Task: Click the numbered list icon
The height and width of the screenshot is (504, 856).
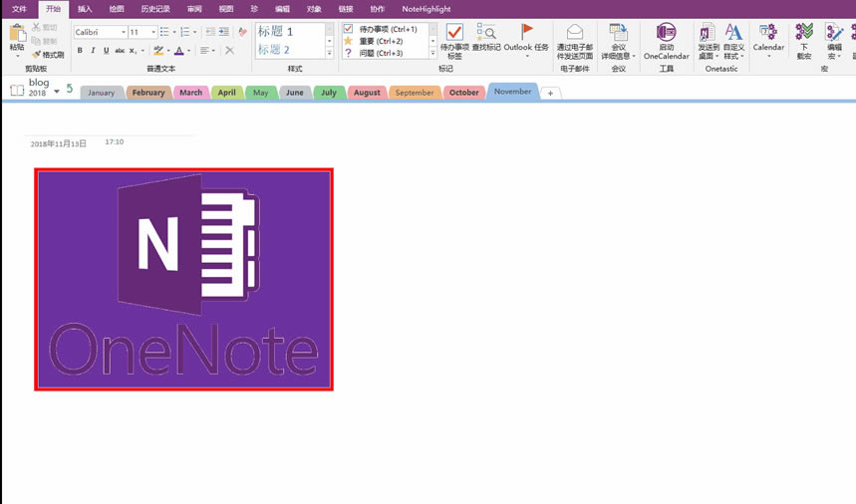Action: point(185,32)
